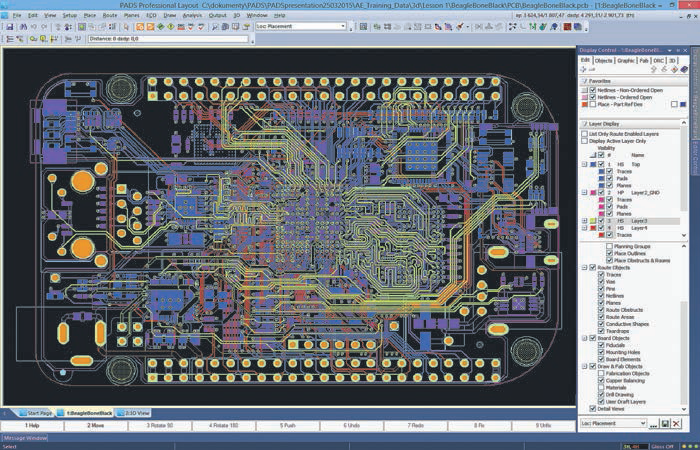Switch to the Graphic tab

click(625, 61)
